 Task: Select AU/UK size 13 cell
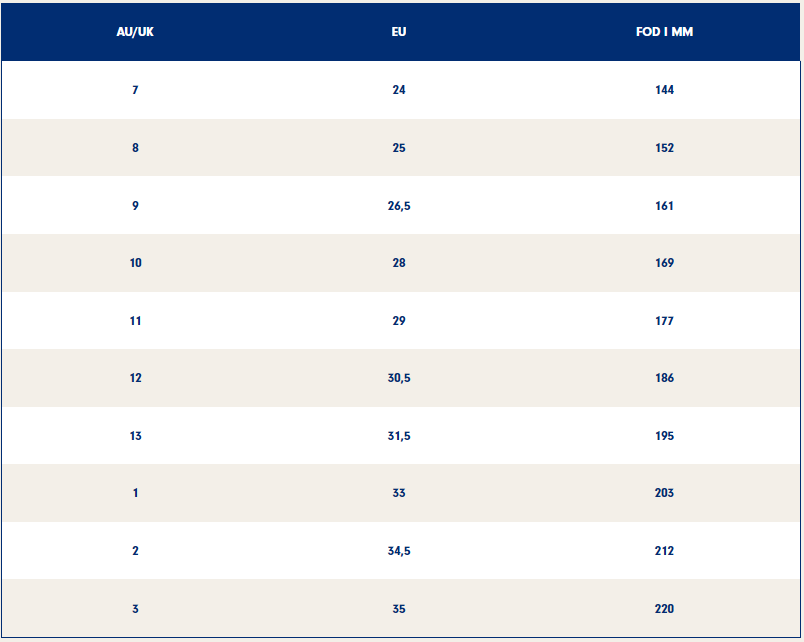pos(135,436)
